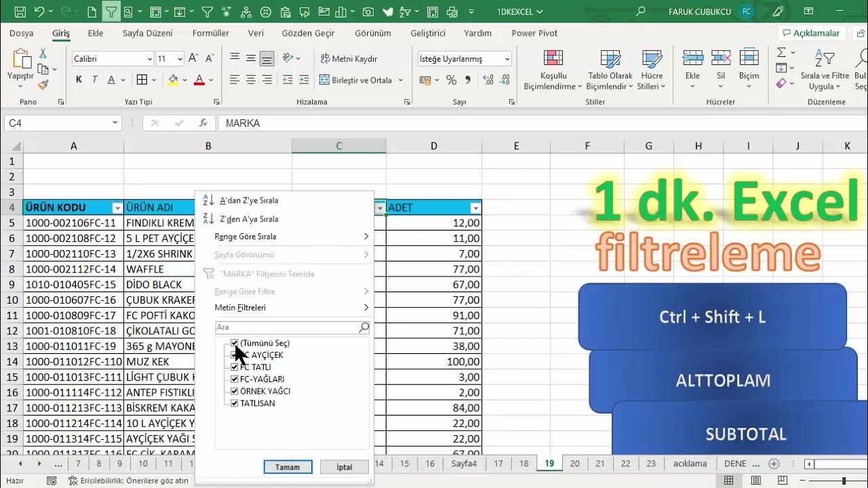
Task: Click the red Font Color button
Action: pos(199,80)
